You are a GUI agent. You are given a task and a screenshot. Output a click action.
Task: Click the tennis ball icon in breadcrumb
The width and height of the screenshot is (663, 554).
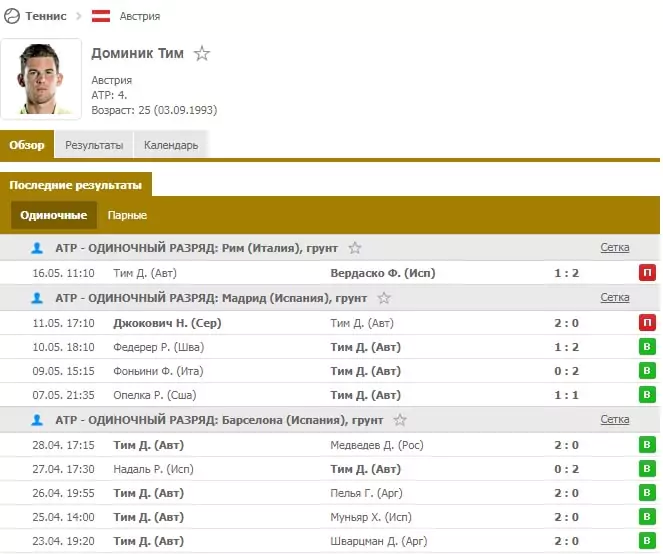[x=12, y=16]
